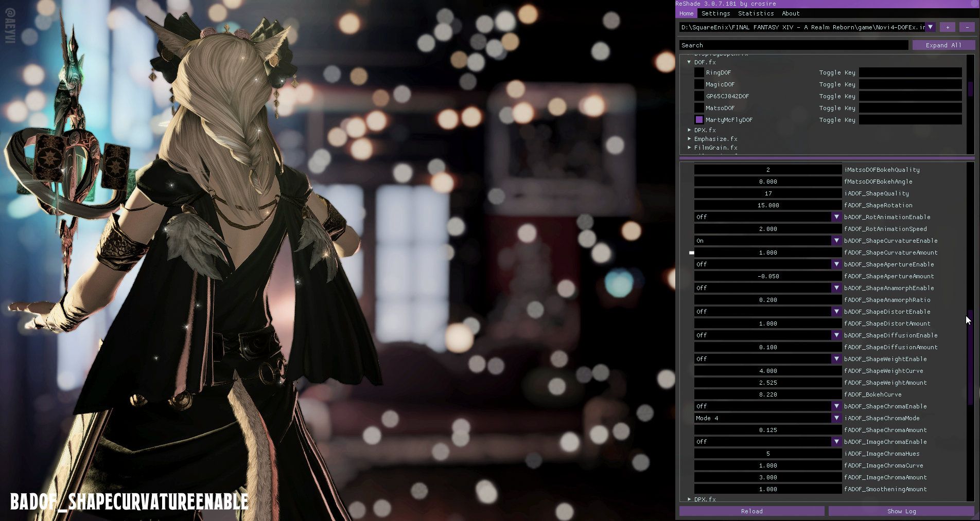Open bADOF_ShapeWeightEnable dropdown
The width and height of the screenshot is (980, 521).
click(767, 359)
